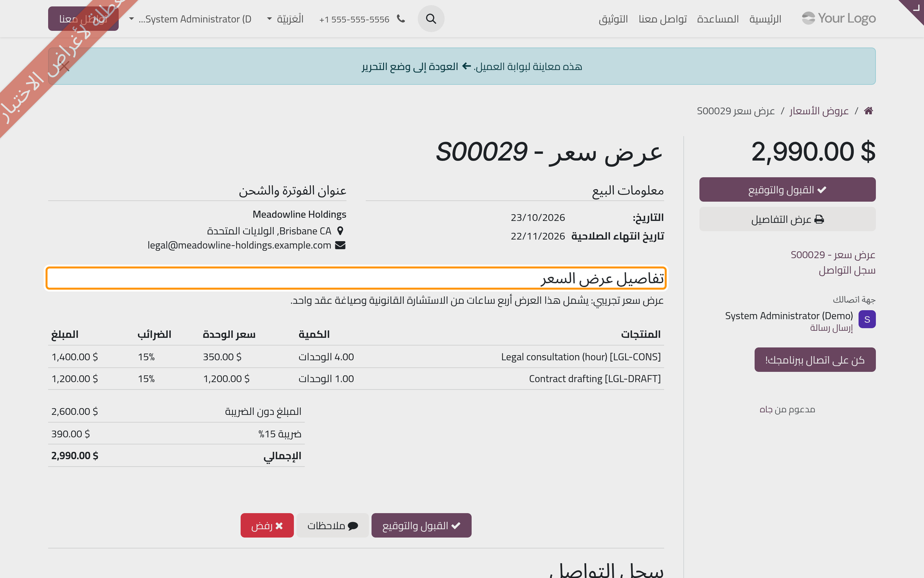Open the العَرَبيّة language dropdown

(x=285, y=19)
